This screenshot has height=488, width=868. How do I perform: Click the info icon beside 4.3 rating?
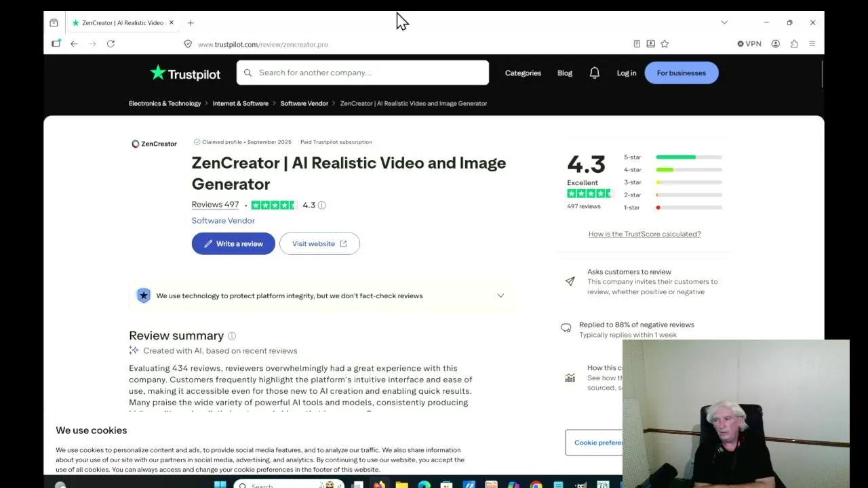click(322, 205)
